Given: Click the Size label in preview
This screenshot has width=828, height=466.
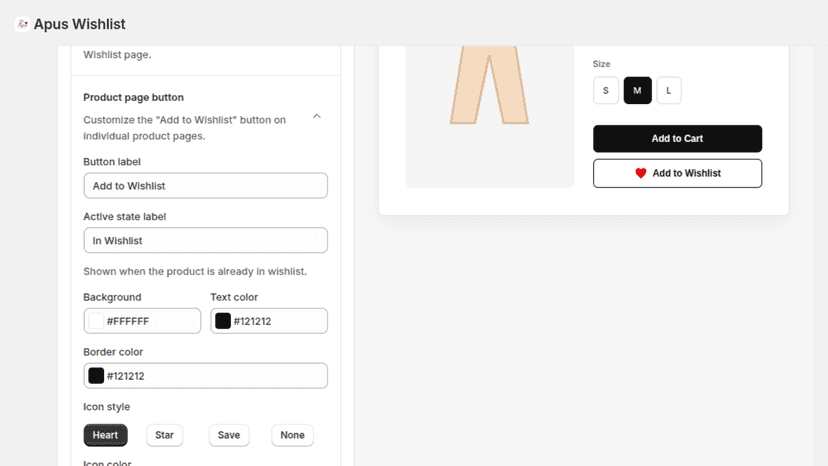Looking at the screenshot, I should click(601, 64).
